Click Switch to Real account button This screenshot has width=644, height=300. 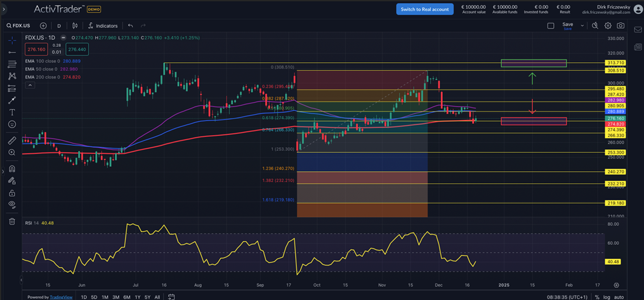[x=425, y=10]
